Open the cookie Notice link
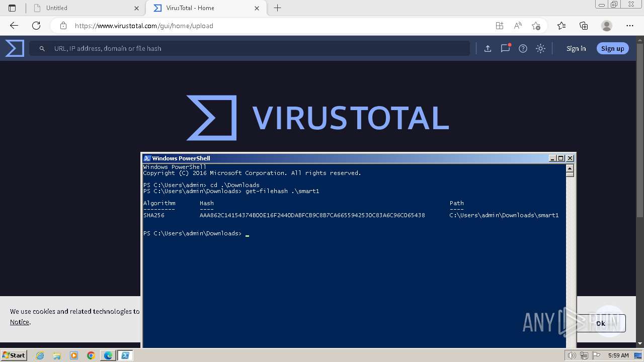Screen dimensions: 644x362 pos(20,322)
